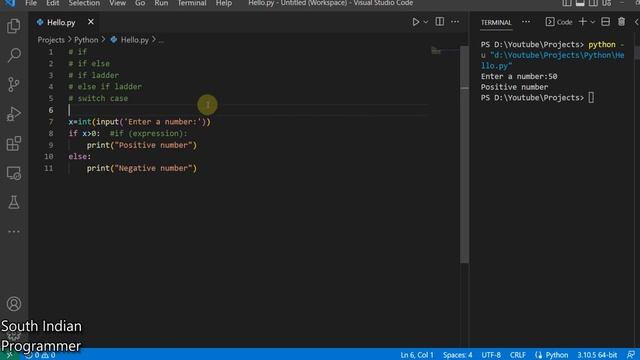Focus the terminal prompt input cursor
This screenshot has height=360, width=640.
pos(591,98)
